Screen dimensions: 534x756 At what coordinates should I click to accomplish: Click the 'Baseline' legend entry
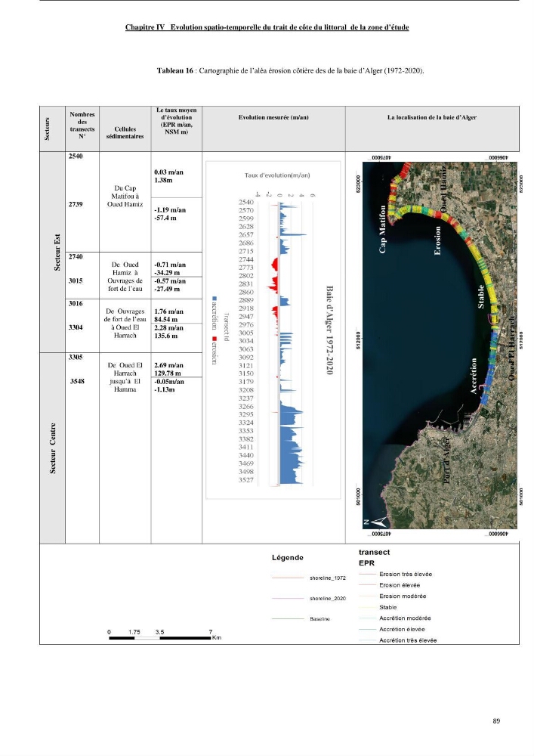301,618
